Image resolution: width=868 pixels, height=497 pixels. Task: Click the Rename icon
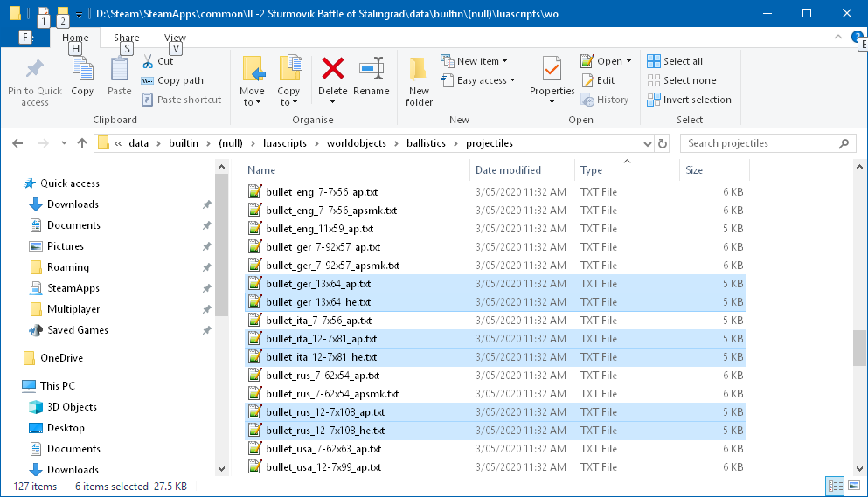click(372, 69)
